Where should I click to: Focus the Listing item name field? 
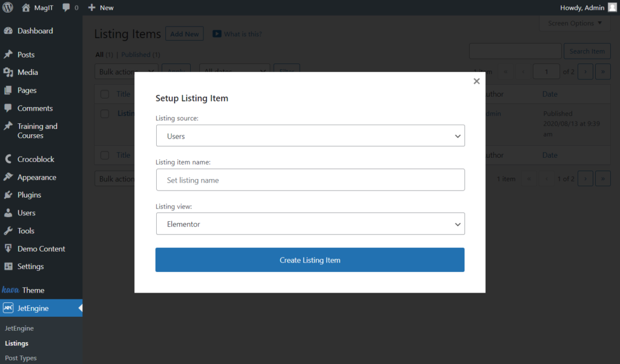[311, 180]
